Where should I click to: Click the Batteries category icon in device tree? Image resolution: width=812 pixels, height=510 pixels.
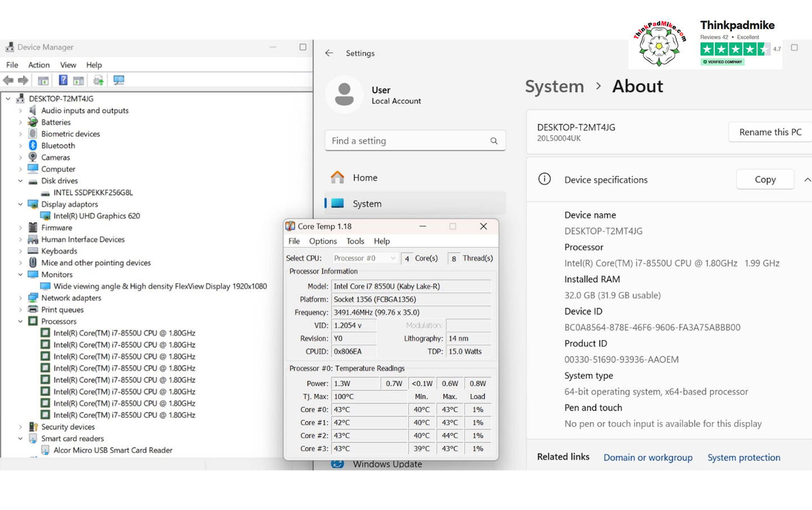[33, 122]
